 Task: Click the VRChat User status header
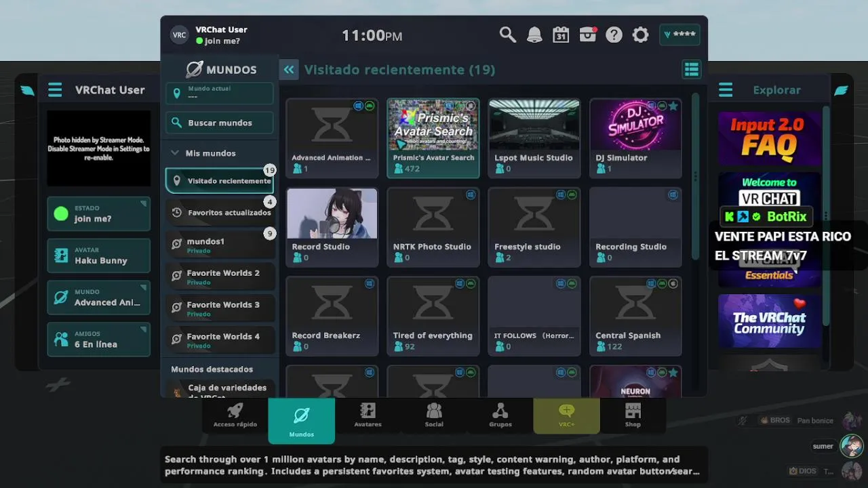pyautogui.click(x=221, y=35)
